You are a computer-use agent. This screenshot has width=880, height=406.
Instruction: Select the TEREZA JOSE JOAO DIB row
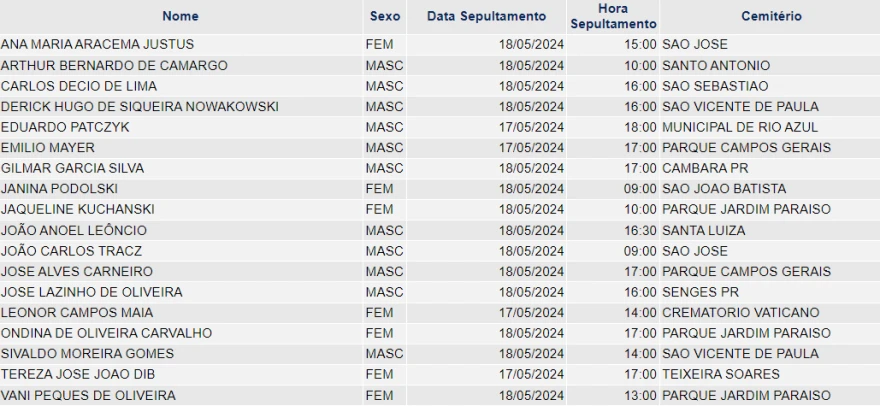pos(77,374)
